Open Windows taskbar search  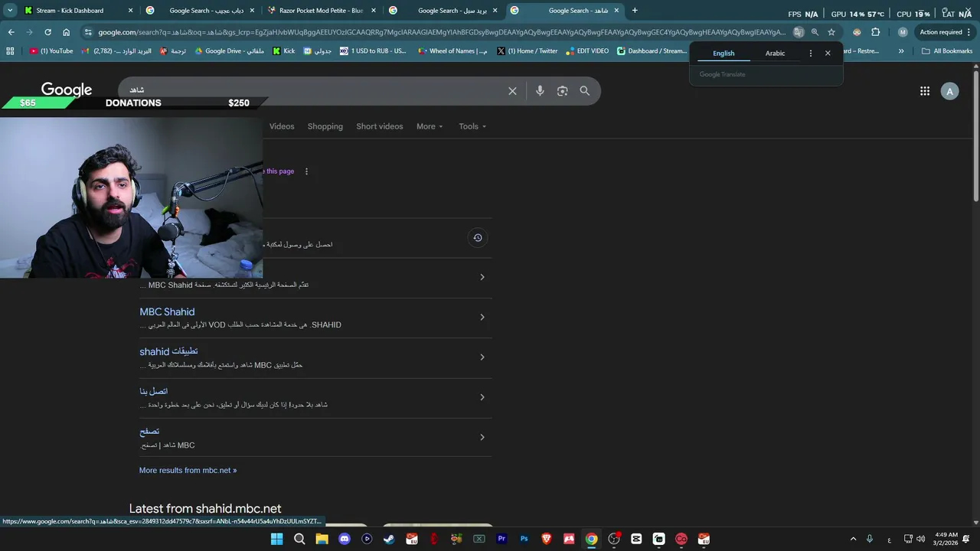(x=299, y=539)
